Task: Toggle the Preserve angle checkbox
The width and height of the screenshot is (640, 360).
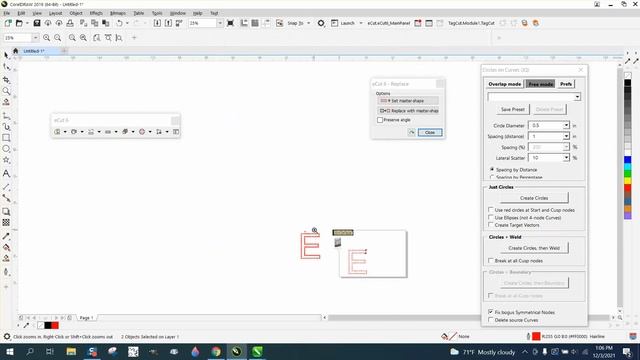Action: coord(380,120)
